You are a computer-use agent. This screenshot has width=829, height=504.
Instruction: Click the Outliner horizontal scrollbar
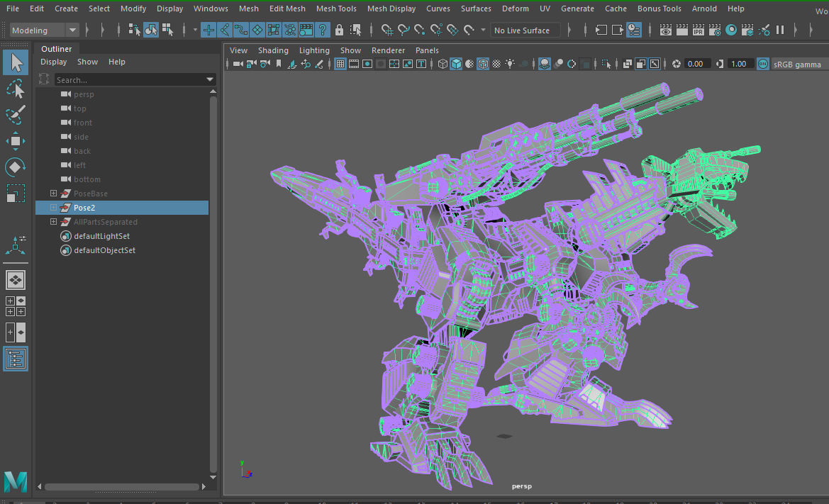click(x=121, y=486)
